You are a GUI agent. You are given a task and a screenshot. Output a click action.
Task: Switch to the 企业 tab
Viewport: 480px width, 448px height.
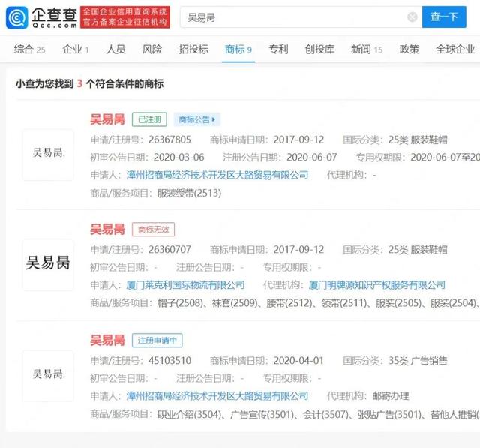76,50
